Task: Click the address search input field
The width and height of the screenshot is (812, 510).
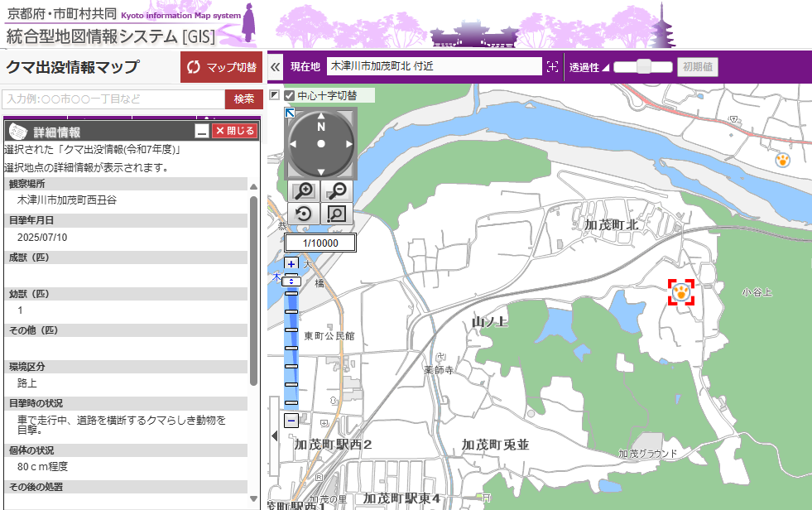Action: pos(113,99)
